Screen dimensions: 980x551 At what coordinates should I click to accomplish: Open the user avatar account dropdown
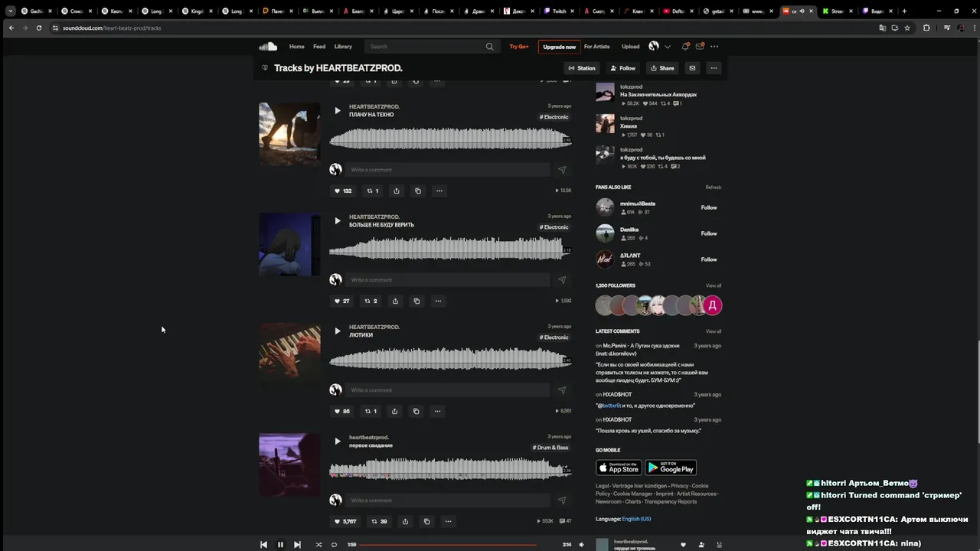point(659,47)
